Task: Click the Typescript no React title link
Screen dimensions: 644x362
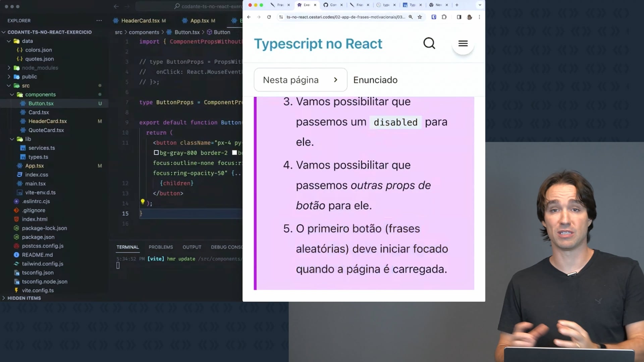Action: [318, 44]
